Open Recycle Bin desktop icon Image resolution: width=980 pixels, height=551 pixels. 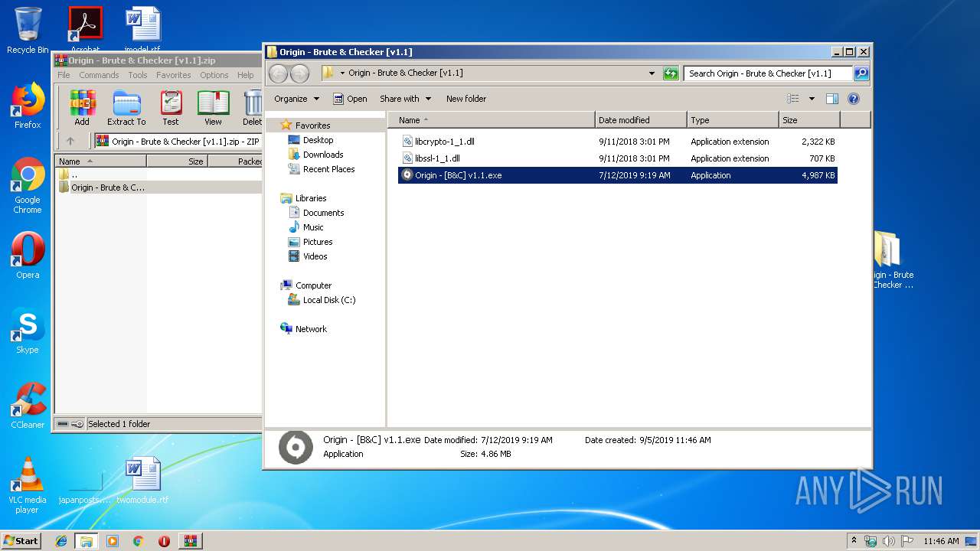[x=28, y=31]
